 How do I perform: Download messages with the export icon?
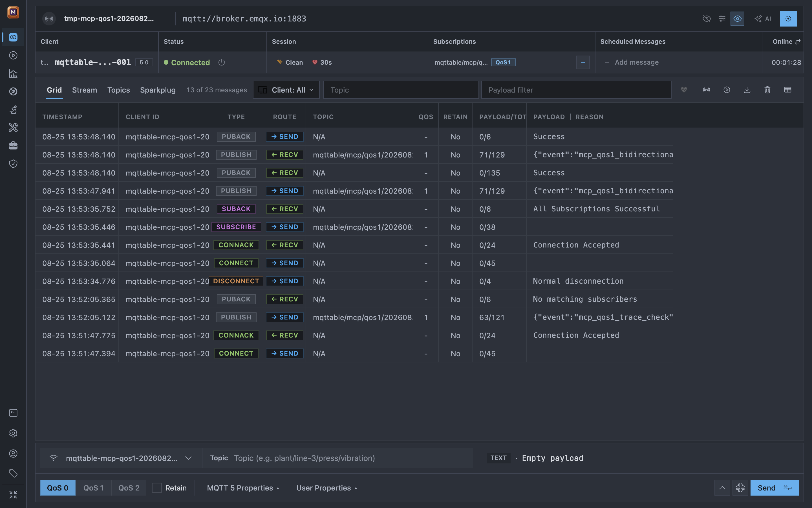click(x=747, y=90)
